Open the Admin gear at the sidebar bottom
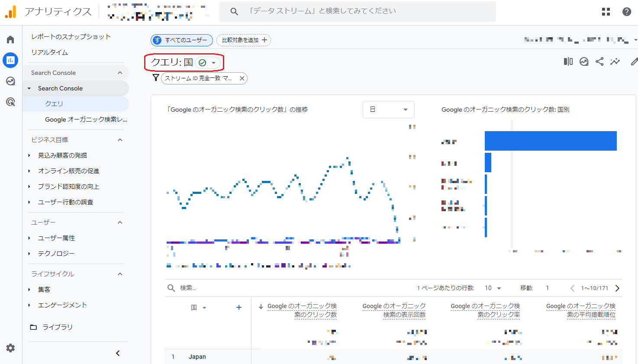 click(10, 348)
